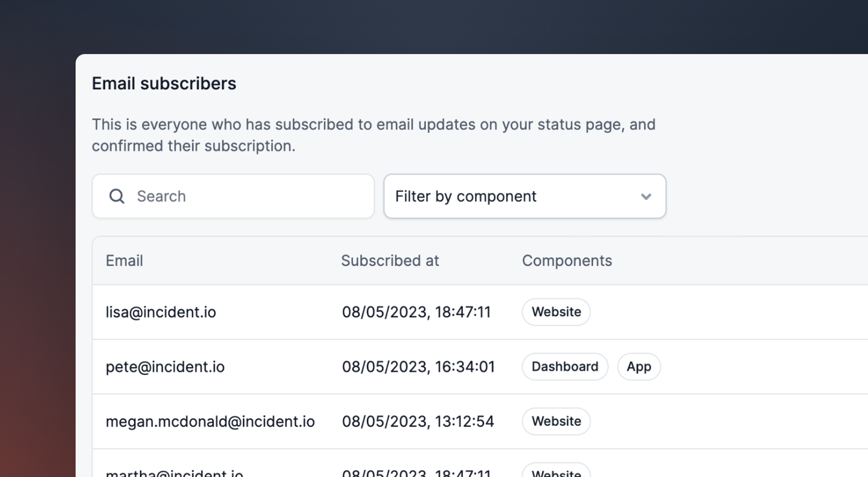Viewport: 868px width, 477px height.
Task: Click the Components column header
Action: pyautogui.click(x=567, y=260)
